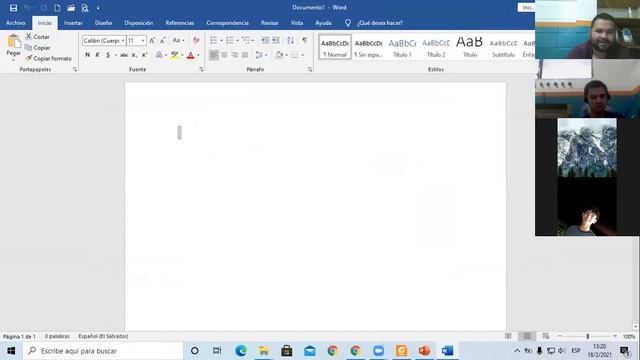
Task: Align text left
Action: (214, 55)
